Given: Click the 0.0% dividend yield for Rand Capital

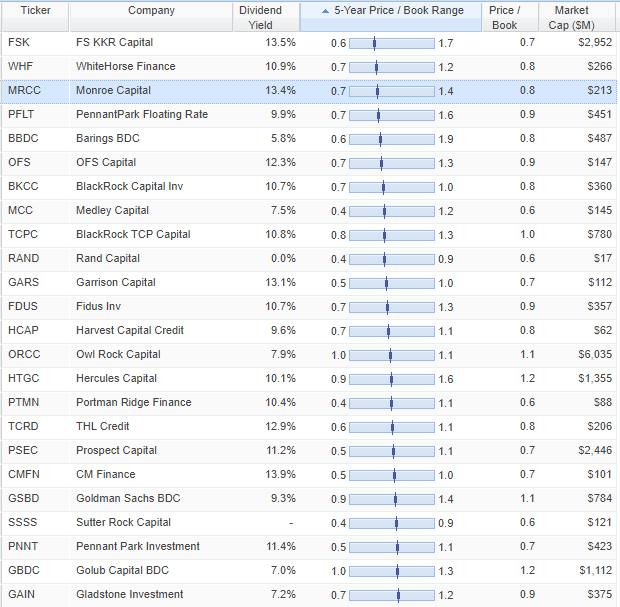Looking at the screenshot, I should click(x=283, y=258).
